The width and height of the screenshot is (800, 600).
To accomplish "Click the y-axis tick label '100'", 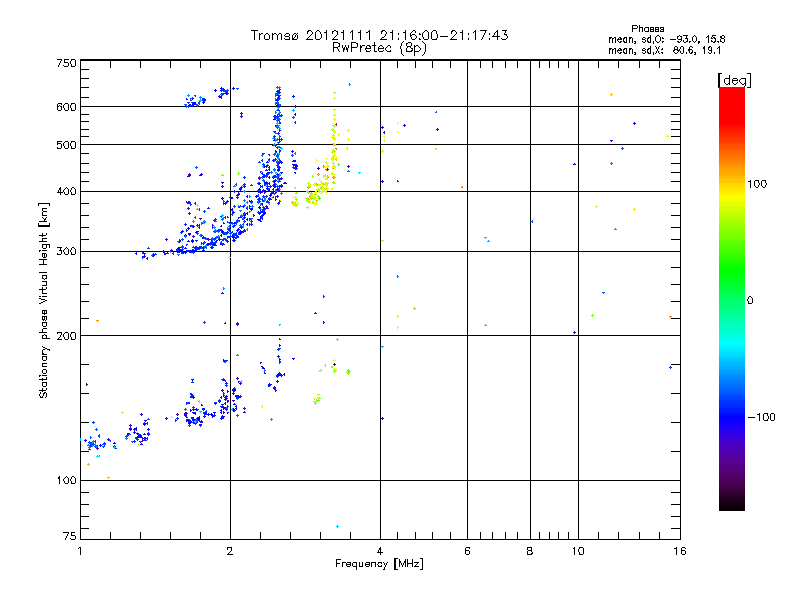I will coord(66,481).
